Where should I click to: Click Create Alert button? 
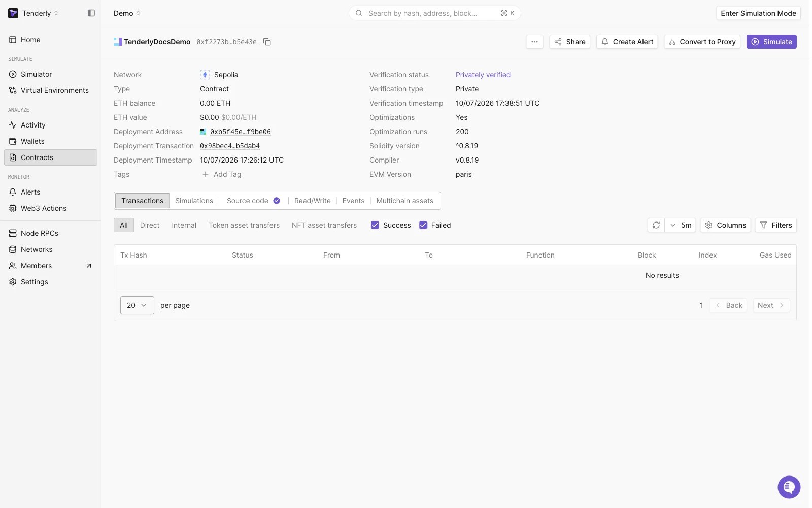tap(627, 42)
